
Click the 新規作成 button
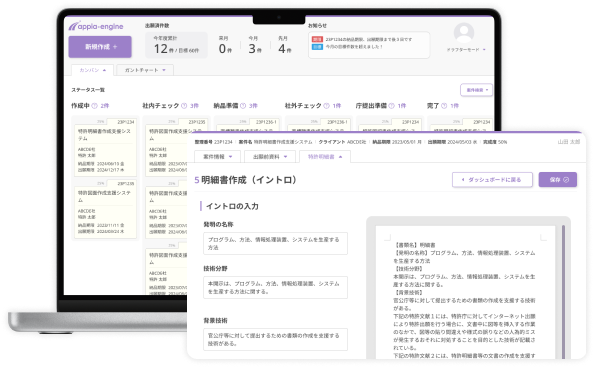[x=100, y=47]
